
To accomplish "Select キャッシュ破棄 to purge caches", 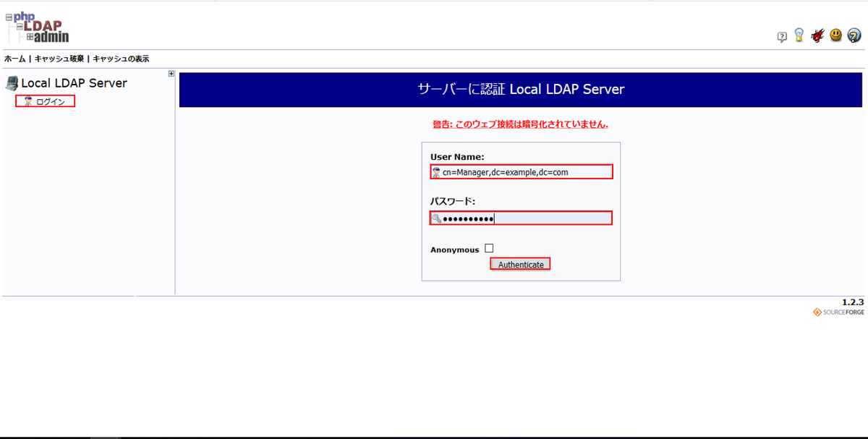I will tap(59, 59).
